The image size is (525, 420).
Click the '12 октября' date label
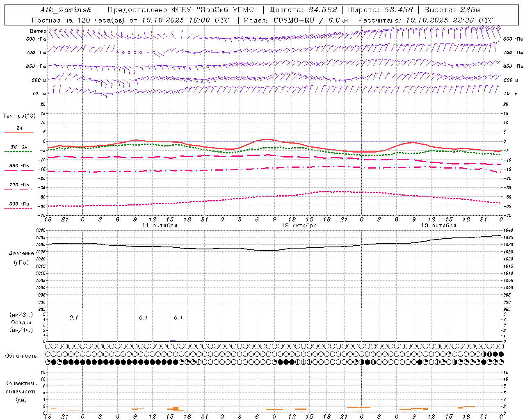tap(299, 226)
